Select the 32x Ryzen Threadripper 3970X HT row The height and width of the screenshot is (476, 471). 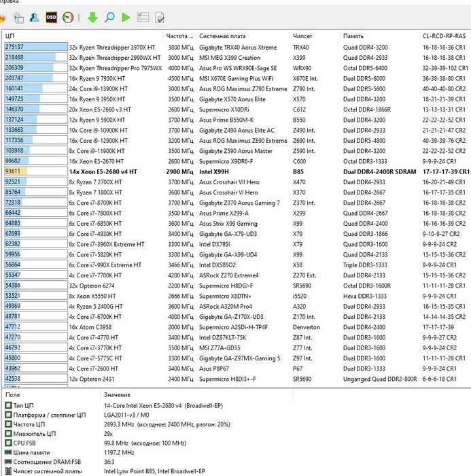(237, 47)
